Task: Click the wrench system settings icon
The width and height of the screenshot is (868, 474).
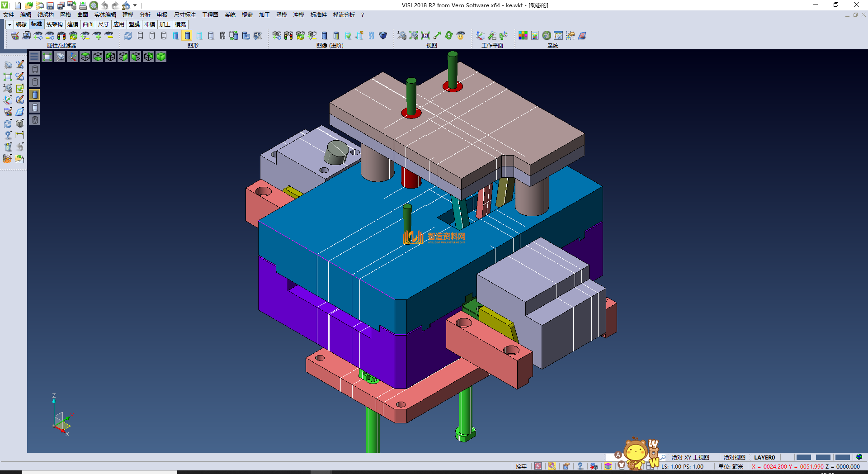Action: click(547, 35)
